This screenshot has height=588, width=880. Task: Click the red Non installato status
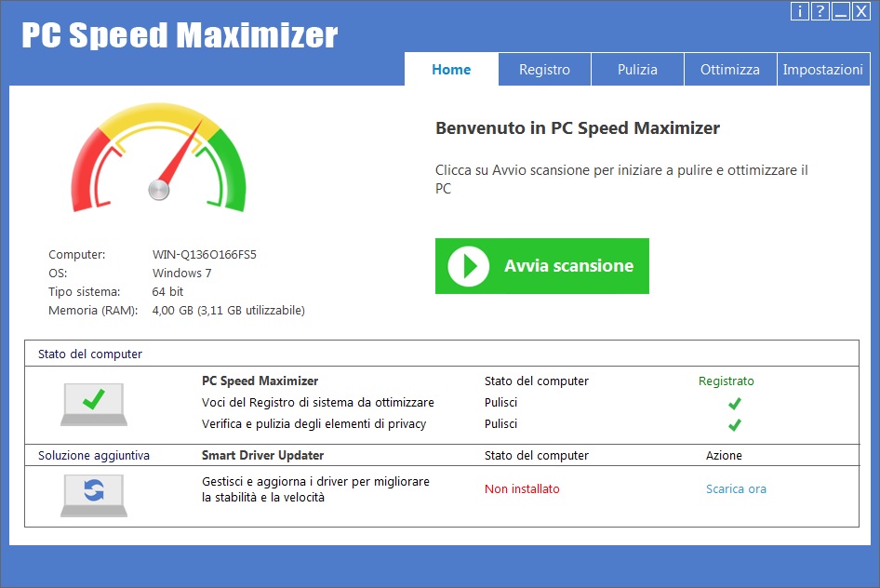click(x=522, y=488)
